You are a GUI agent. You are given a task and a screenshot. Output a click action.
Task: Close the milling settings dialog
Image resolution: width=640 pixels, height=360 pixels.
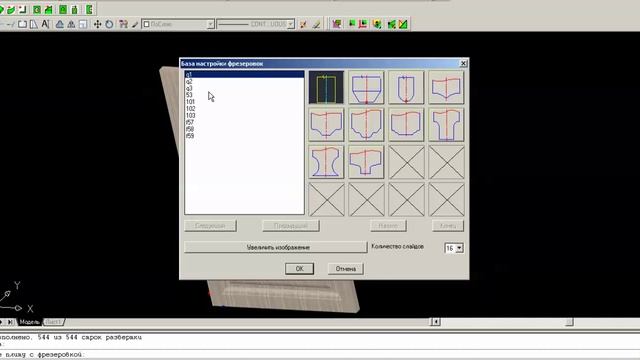463,63
